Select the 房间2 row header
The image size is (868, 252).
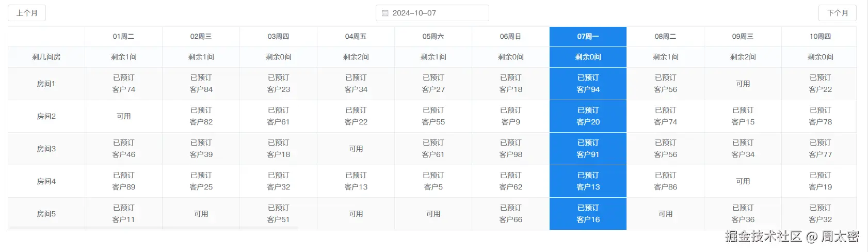click(x=46, y=116)
